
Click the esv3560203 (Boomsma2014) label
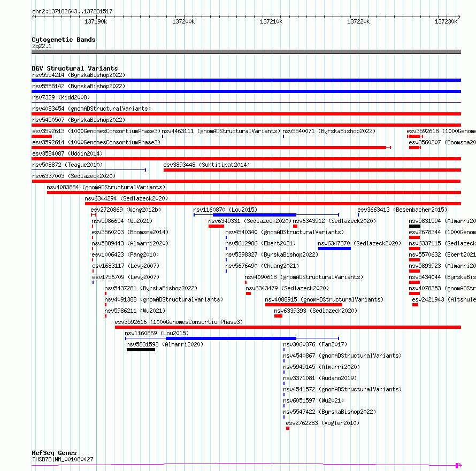click(130, 232)
